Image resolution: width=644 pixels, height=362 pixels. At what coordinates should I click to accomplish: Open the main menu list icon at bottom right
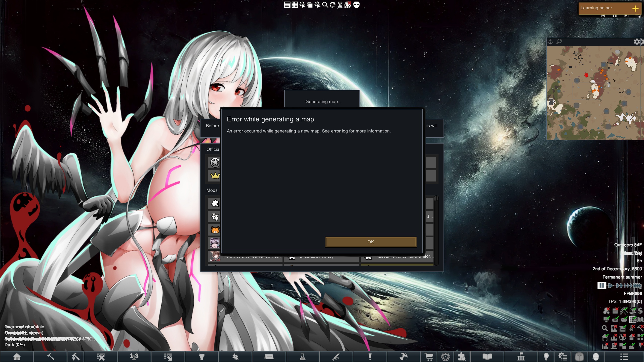click(624, 356)
